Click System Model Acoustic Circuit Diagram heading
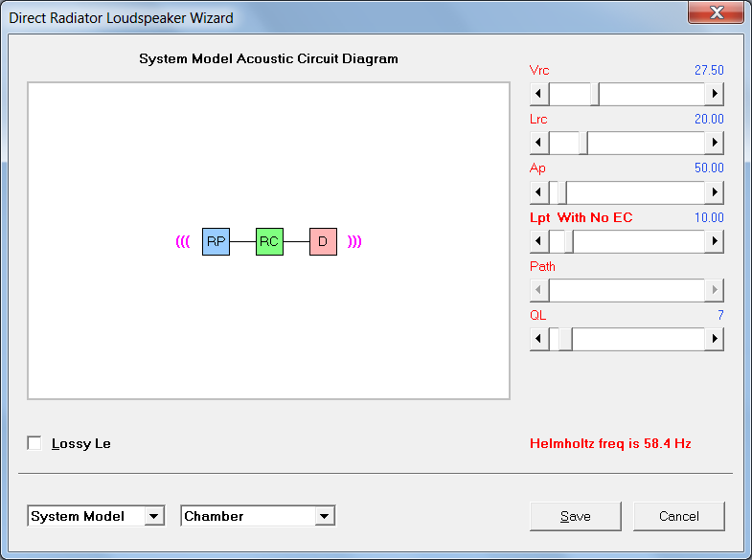 pos(268,58)
